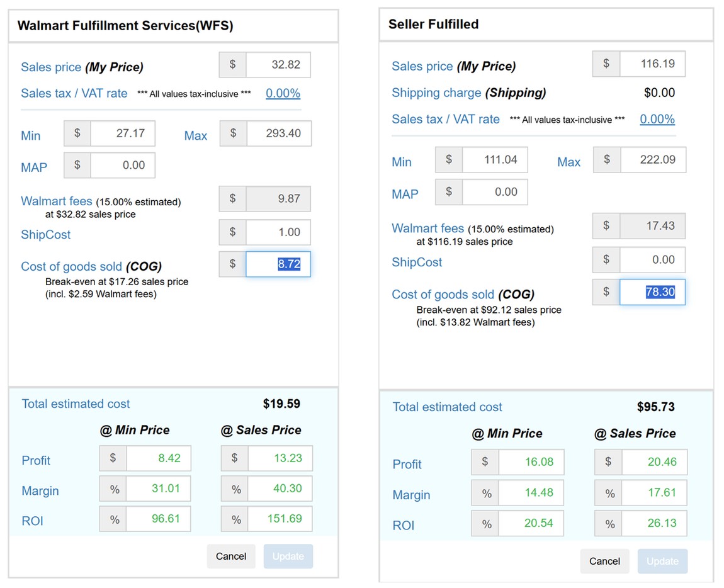This screenshot has height=588, width=724.
Task: Click the 'at $116.19 sales price' note
Action: (x=465, y=242)
